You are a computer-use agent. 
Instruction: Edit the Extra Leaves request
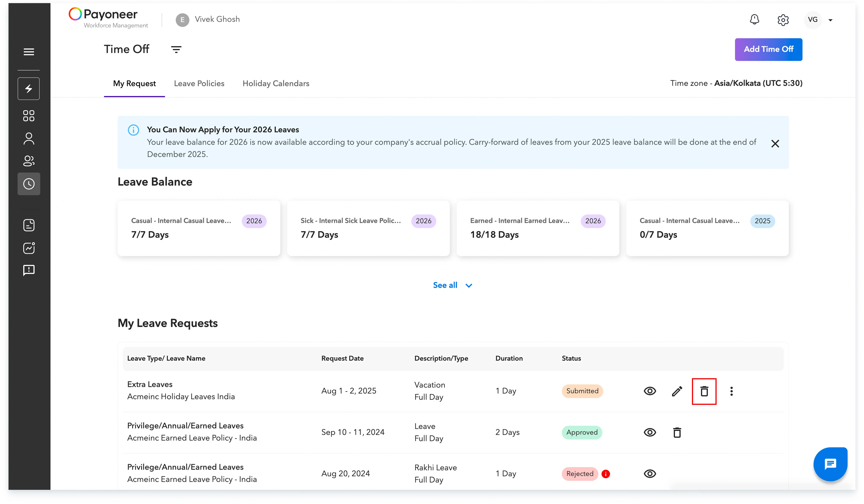click(x=677, y=391)
